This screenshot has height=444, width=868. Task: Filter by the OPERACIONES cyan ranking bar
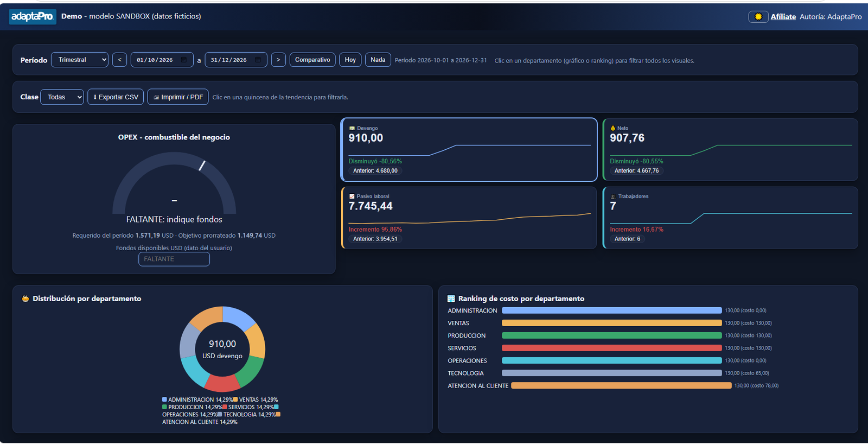612,360
